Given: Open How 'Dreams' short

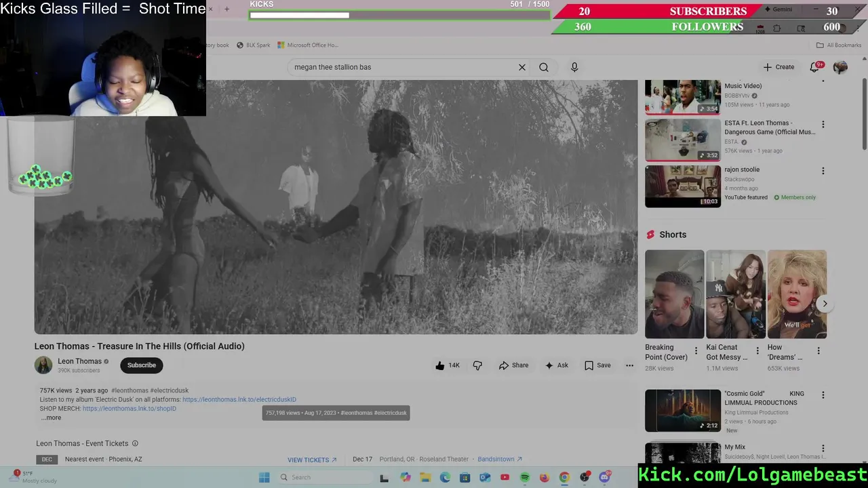Looking at the screenshot, I should [x=797, y=294].
